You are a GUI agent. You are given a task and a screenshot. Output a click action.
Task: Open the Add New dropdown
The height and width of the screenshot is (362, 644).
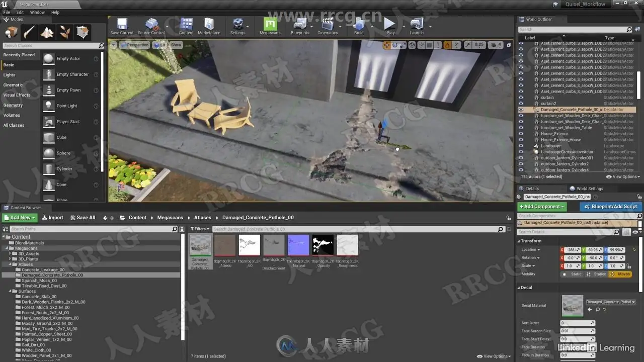point(20,218)
